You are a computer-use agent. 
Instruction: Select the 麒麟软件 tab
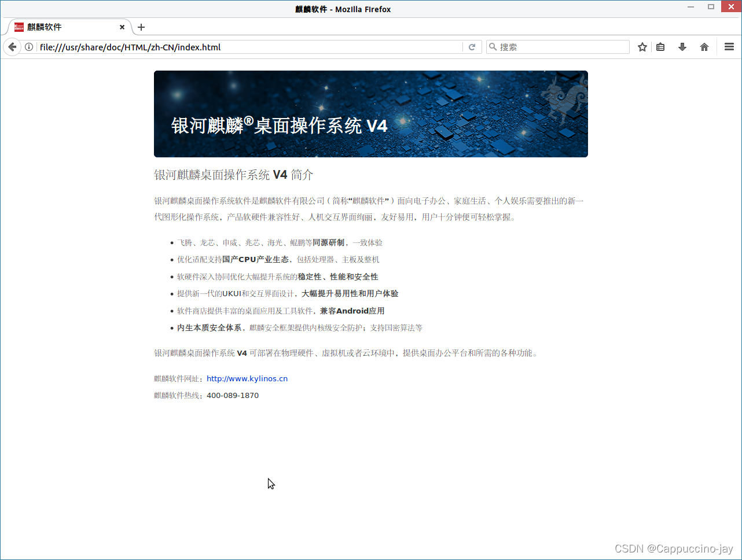69,27
